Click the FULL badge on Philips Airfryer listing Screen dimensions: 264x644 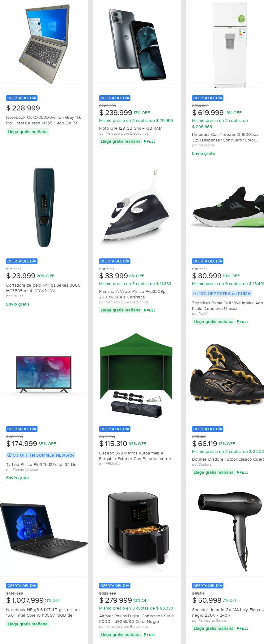click(x=149, y=635)
